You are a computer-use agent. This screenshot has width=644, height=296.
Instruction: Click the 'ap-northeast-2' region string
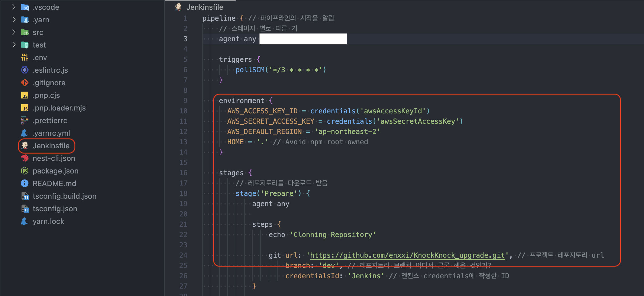point(347,131)
